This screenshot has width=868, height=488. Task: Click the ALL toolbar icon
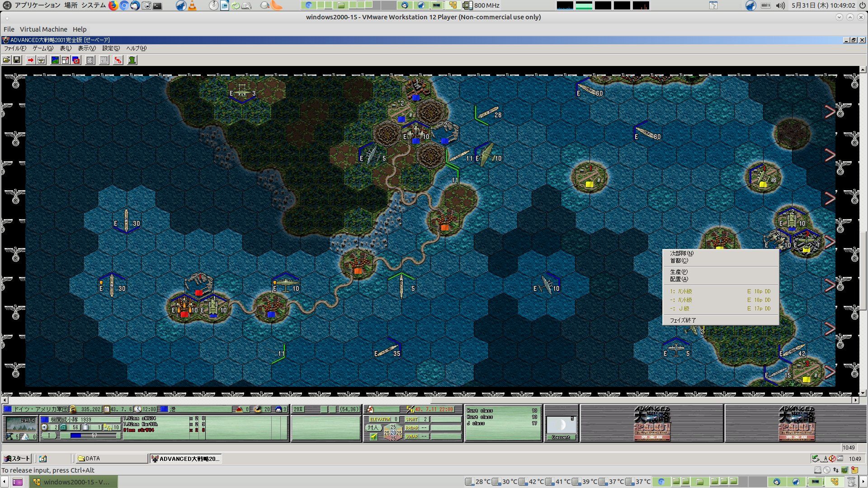[x=104, y=60]
